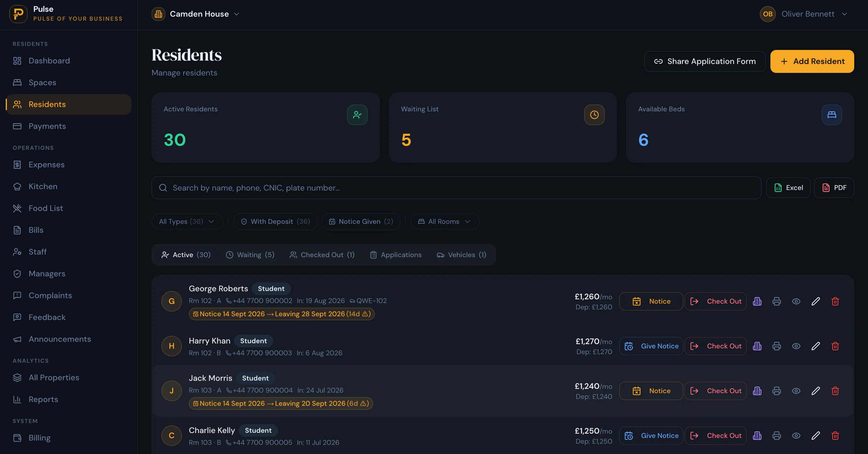Focus the resident search field

pyautogui.click(x=456, y=188)
